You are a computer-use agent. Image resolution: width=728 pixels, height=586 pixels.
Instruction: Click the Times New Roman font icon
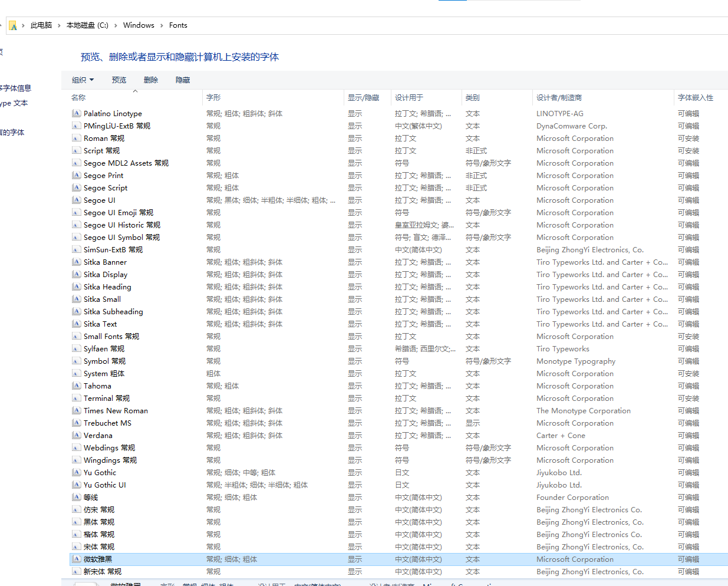(x=77, y=410)
